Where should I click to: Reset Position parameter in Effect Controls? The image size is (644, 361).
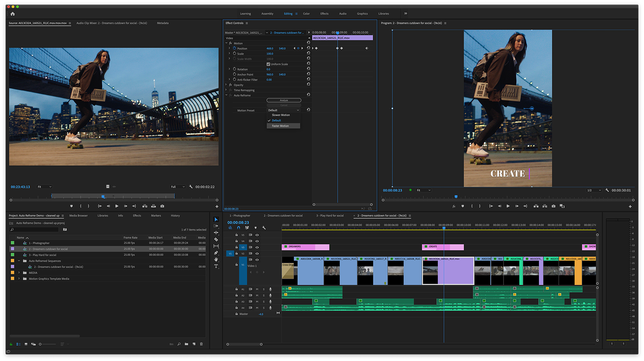[x=308, y=48]
